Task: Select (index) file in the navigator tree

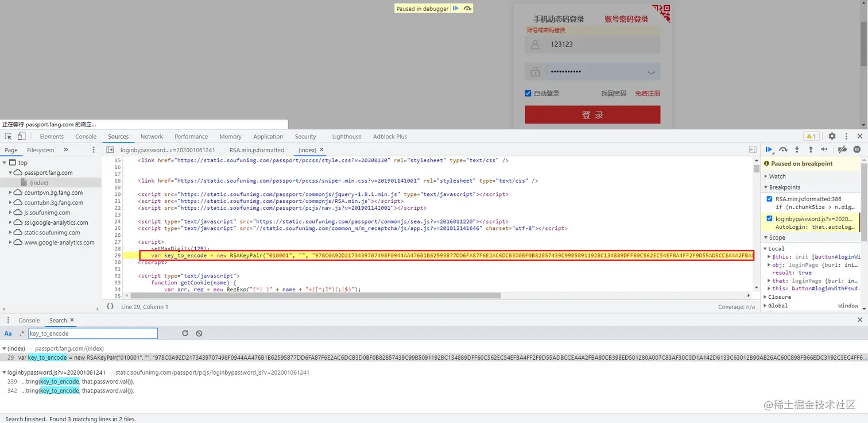Action: point(51,183)
